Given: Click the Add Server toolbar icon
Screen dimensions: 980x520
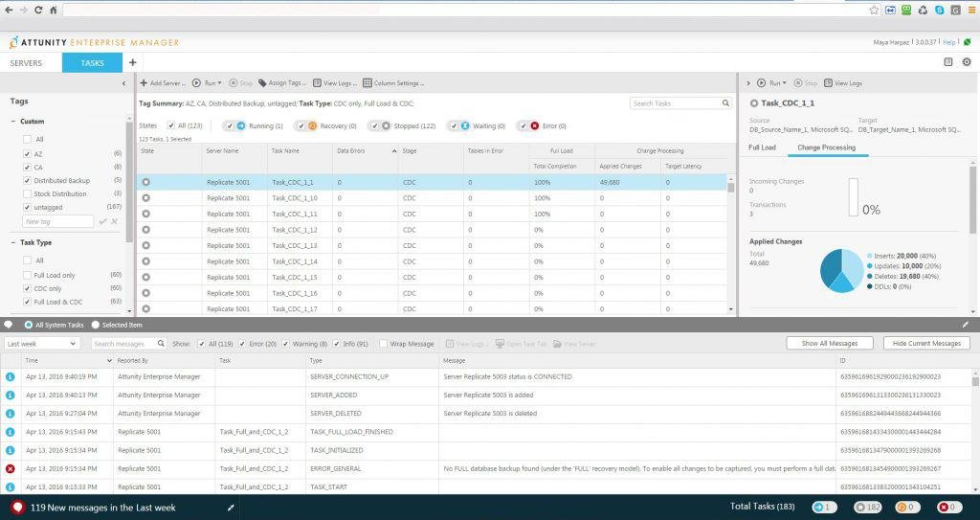Looking at the screenshot, I should point(144,82).
